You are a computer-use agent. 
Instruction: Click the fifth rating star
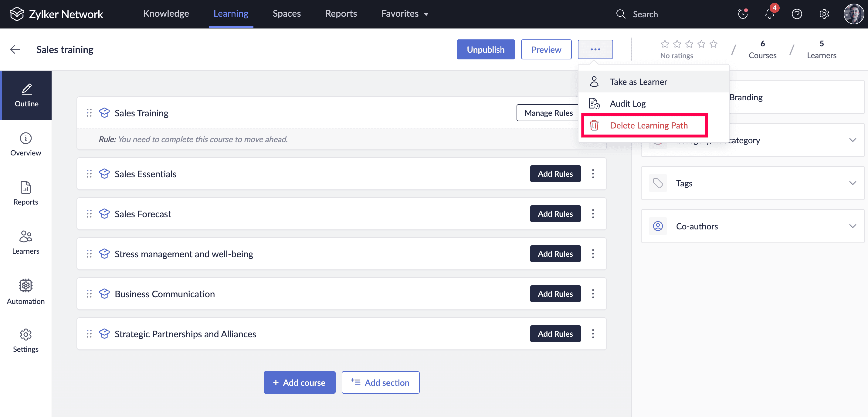click(x=713, y=44)
